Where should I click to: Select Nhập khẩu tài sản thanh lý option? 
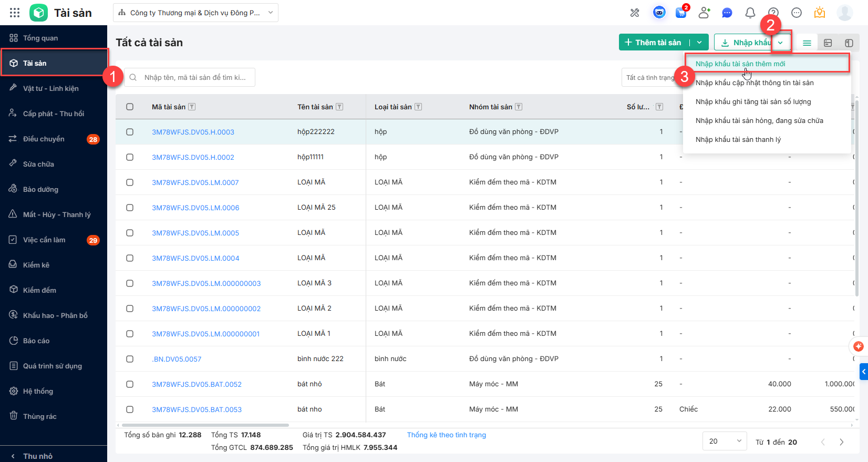pos(738,139)
